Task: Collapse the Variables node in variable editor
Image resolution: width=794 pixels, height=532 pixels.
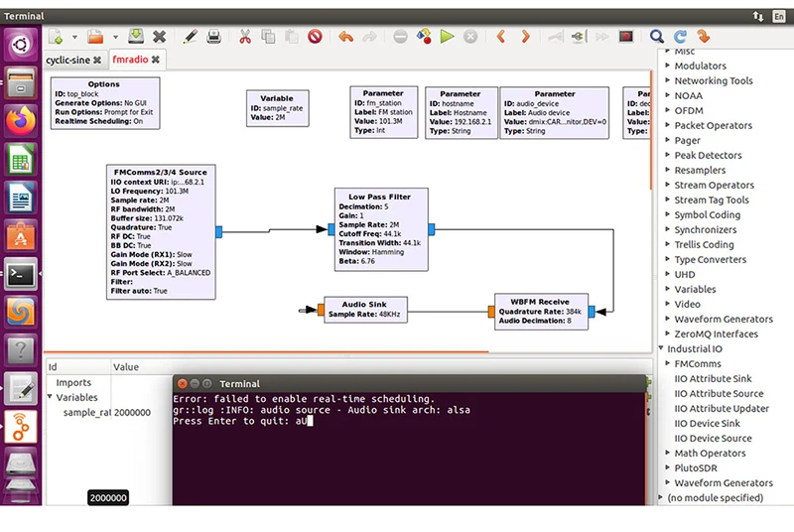Action: [50, 397]
